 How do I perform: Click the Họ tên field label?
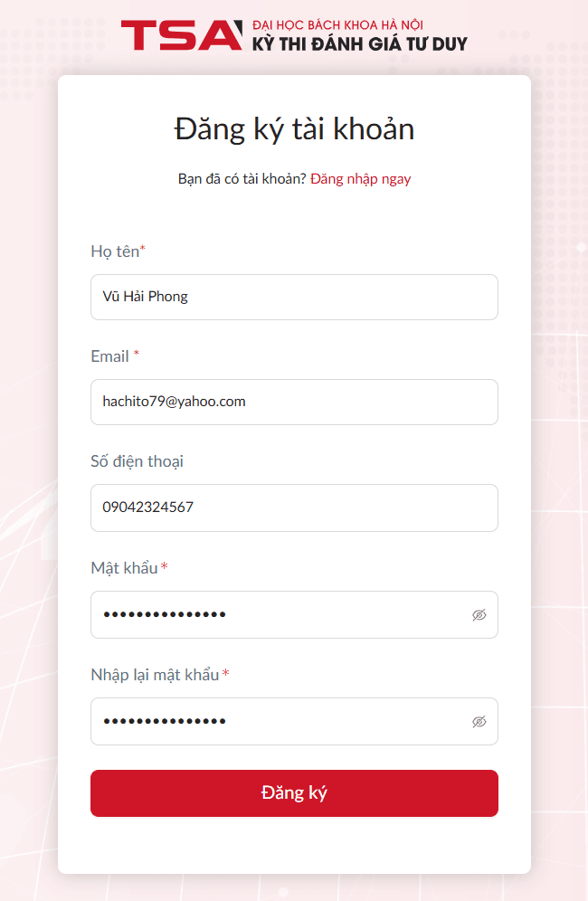pos(115,251)
